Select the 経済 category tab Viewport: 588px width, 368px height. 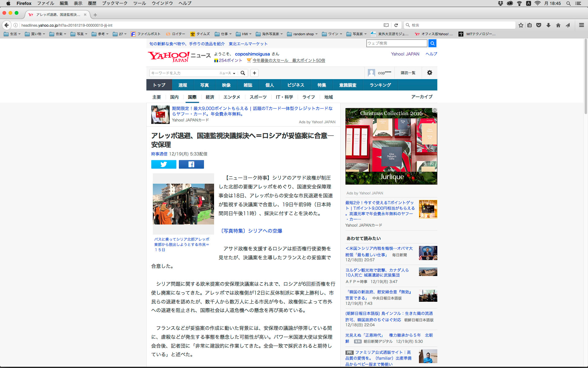coord(210,97)
